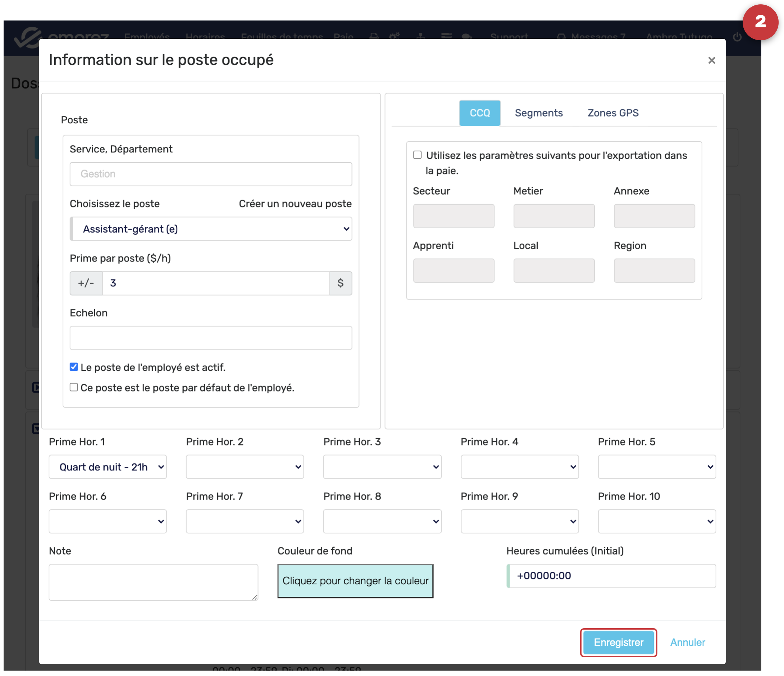This screenshot has height=676, width=784.
Task: Click the Enregistrer button
Action: coord(618,642)
